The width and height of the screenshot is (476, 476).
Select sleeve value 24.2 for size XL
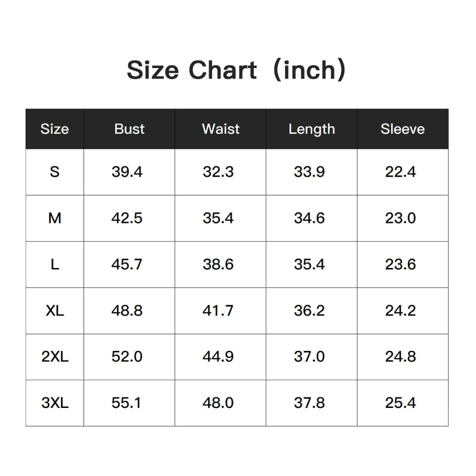point(400,310)
